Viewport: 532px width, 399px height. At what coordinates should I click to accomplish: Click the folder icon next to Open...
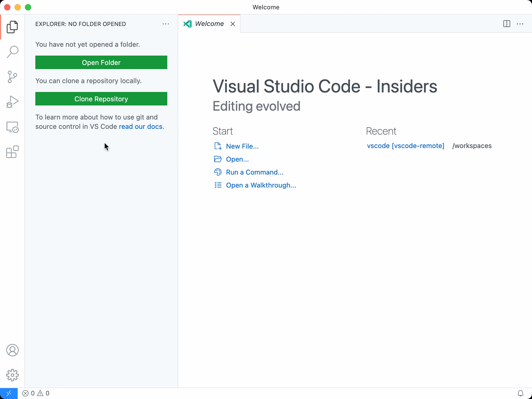[x=218, y=159]
